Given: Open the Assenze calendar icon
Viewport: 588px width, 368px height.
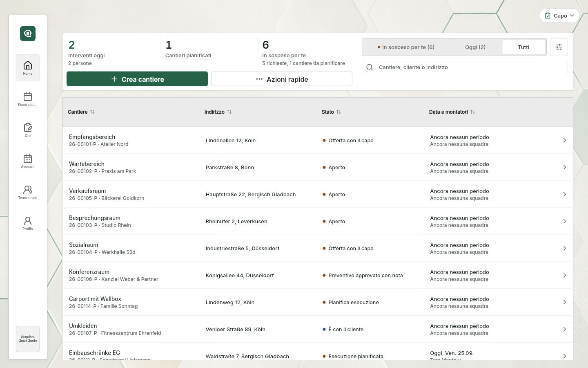Looking at the screenshot, I should 28,159.
